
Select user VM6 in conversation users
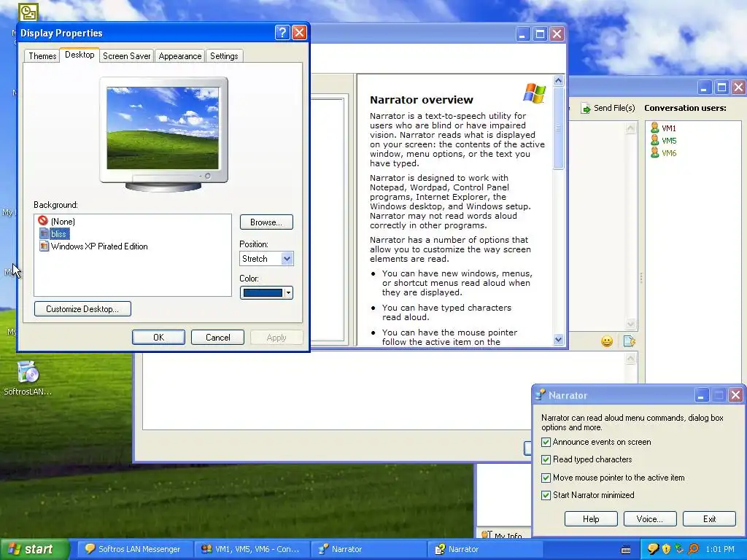[x=663, y=153]
